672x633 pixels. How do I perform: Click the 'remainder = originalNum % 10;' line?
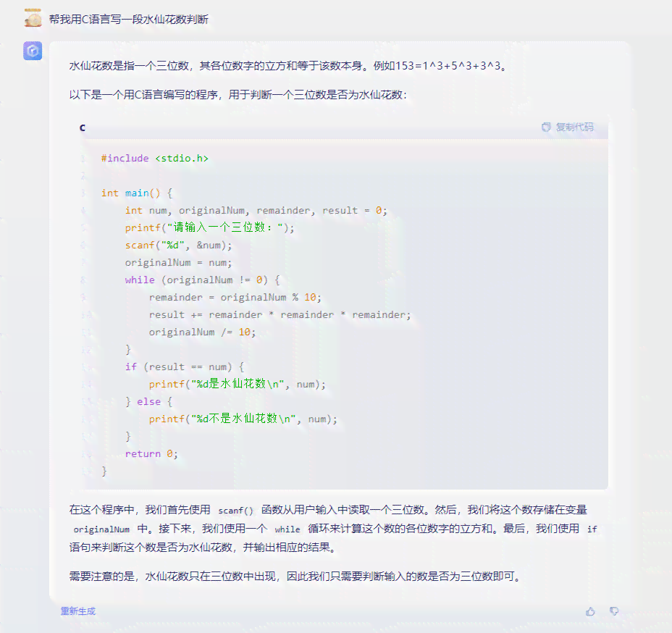235,298
